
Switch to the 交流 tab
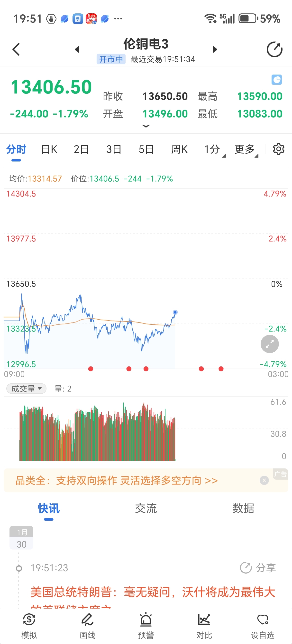click(146, 508)
